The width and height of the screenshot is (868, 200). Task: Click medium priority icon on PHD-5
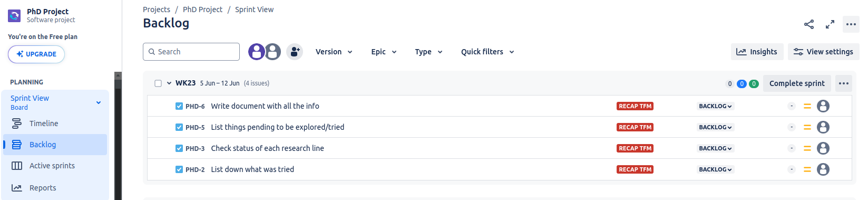(x=807, y=127)
